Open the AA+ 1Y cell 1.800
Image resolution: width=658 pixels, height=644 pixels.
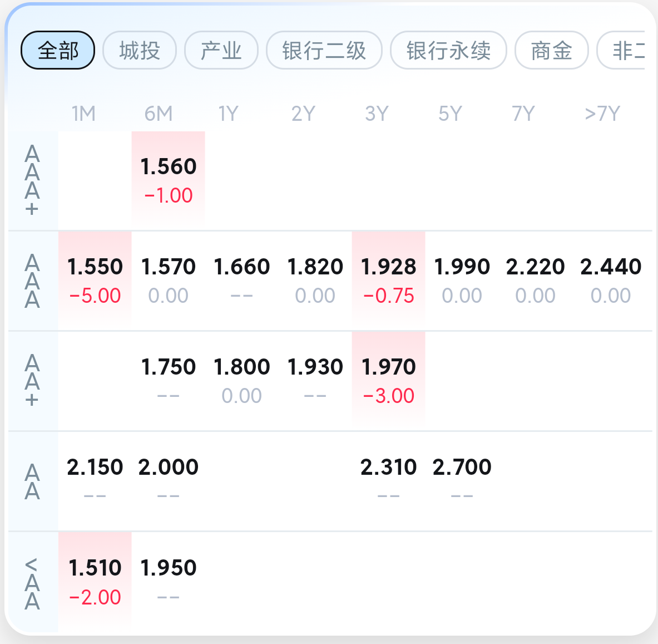(242, 381)
